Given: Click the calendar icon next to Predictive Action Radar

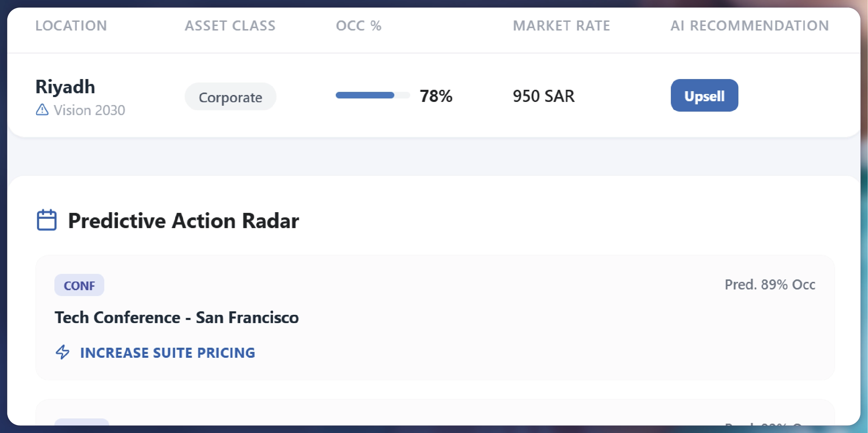Looking at the screenshot, I should pos(46,220).
